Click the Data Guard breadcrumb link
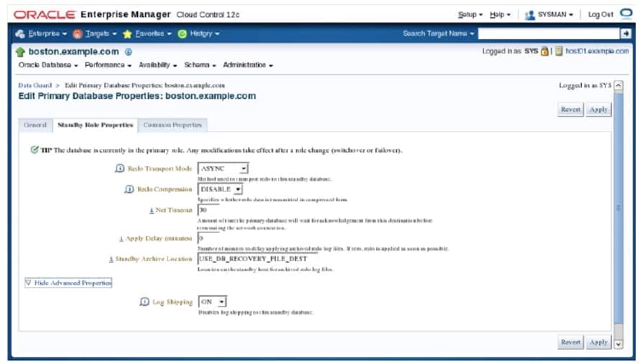Screen dimensions: 640x364 (35, 85)
